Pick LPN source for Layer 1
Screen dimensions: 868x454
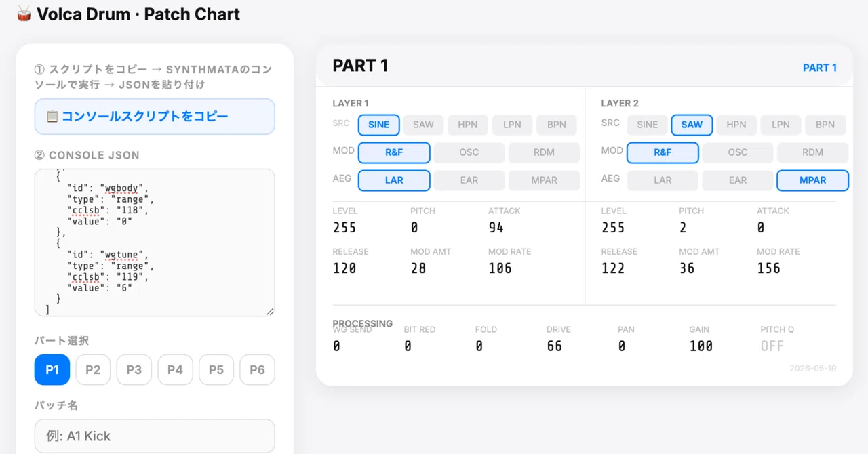tap(512, 125)
